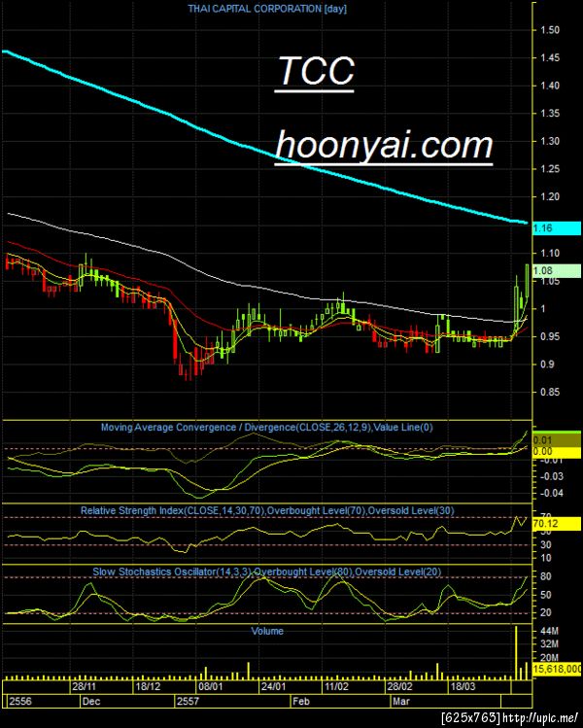Click the 28/02 date label
The width and height of the screenshot is (583, 728).
point(400,686)
